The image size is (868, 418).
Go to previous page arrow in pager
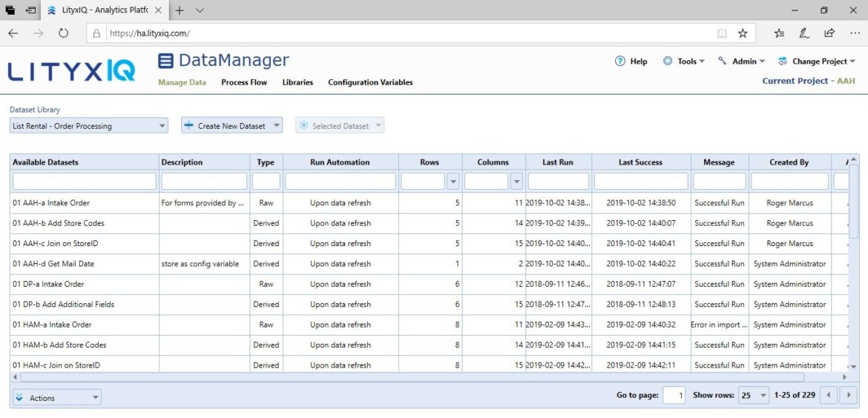[x=829, y=395]
